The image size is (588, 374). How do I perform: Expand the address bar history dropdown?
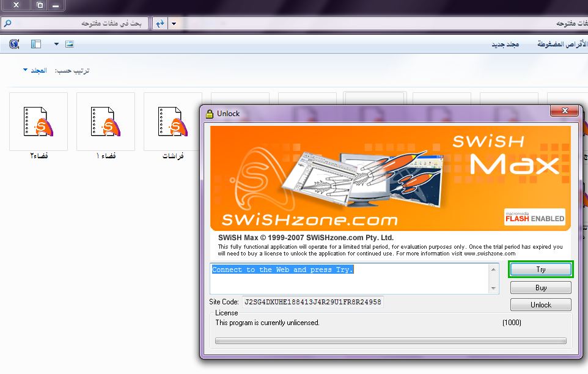[x=174, y=23]
